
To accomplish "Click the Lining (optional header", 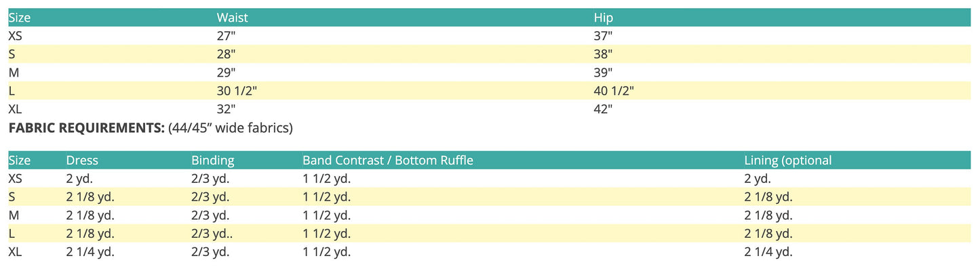I will point(787,161).
